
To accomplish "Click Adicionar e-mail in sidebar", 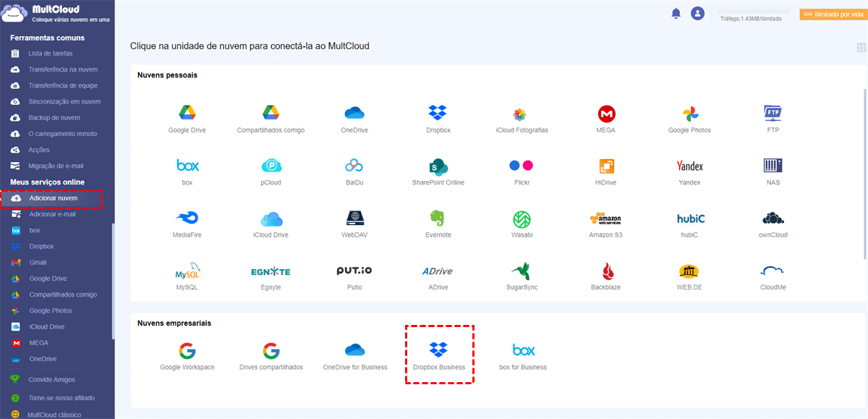I will 52,214.
